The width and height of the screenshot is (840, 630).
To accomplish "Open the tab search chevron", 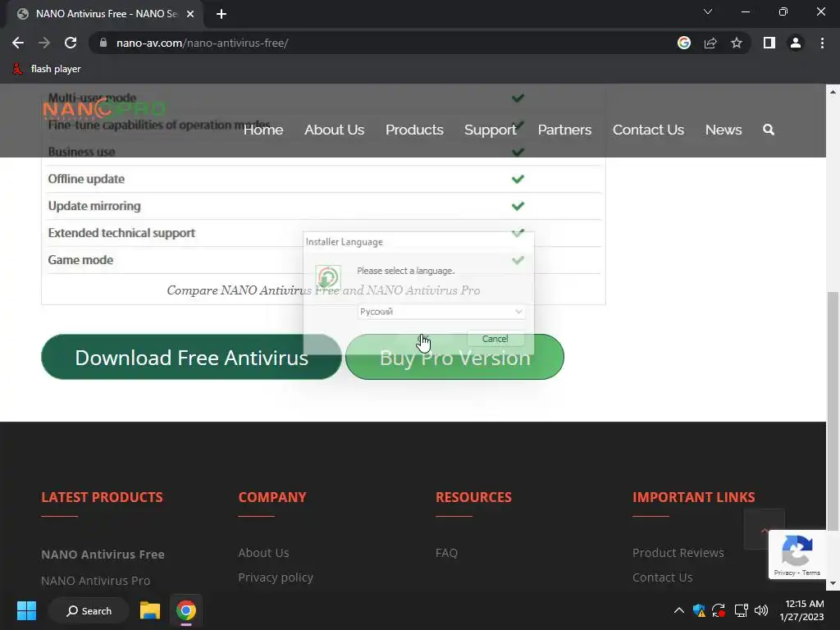I will click(x=708, y=11).
